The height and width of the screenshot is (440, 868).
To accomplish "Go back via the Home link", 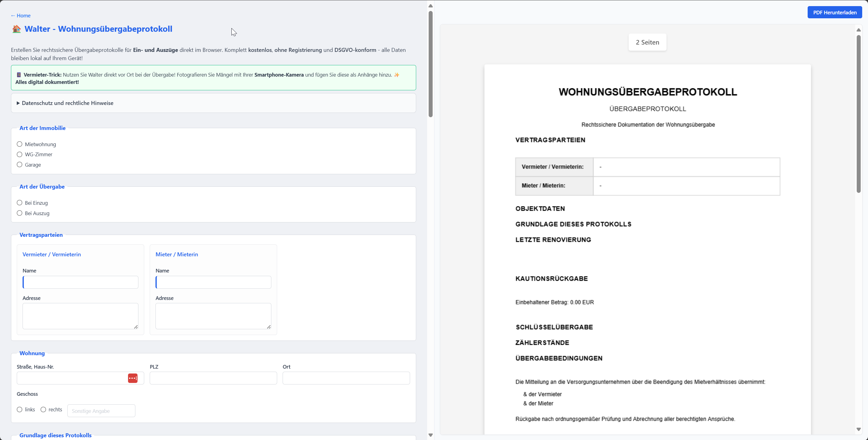I will click(20, 16).
